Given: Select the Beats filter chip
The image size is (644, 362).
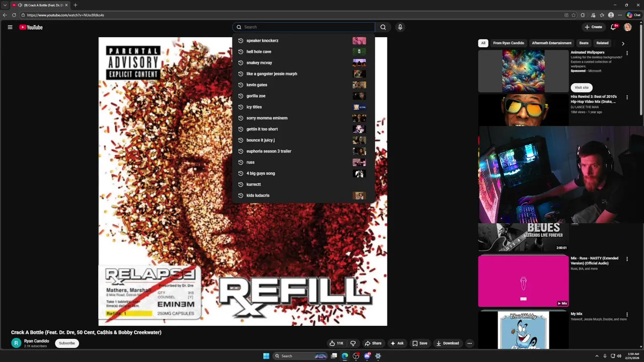Looking at the screenshot, I should [584, 43].
